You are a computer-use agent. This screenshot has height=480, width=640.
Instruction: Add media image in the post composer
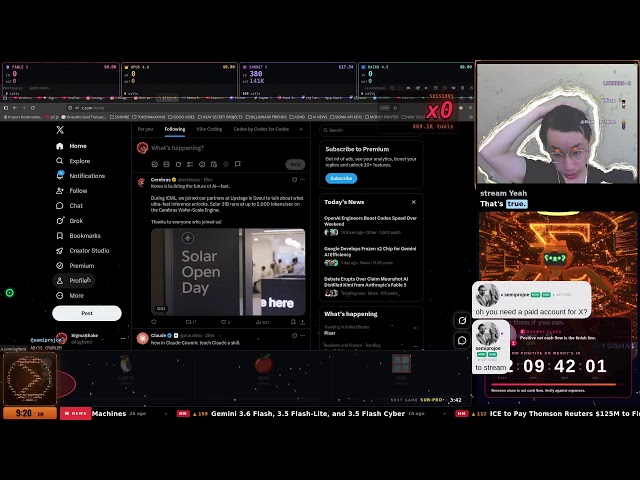click(155, 164)
